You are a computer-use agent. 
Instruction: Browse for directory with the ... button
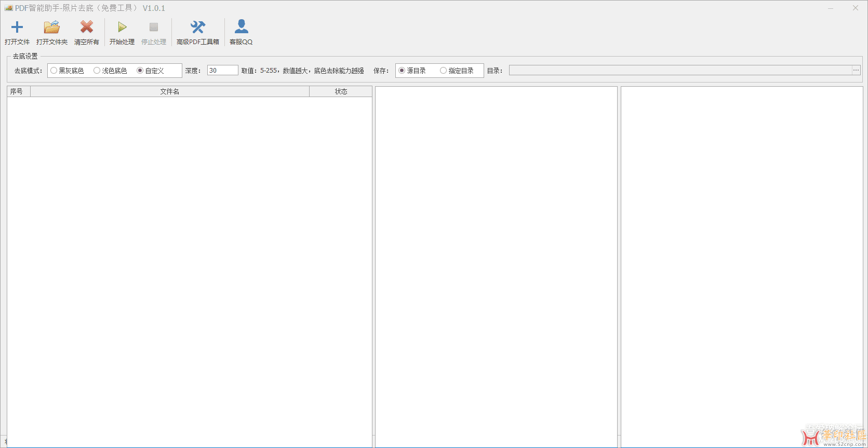point(856,70)
